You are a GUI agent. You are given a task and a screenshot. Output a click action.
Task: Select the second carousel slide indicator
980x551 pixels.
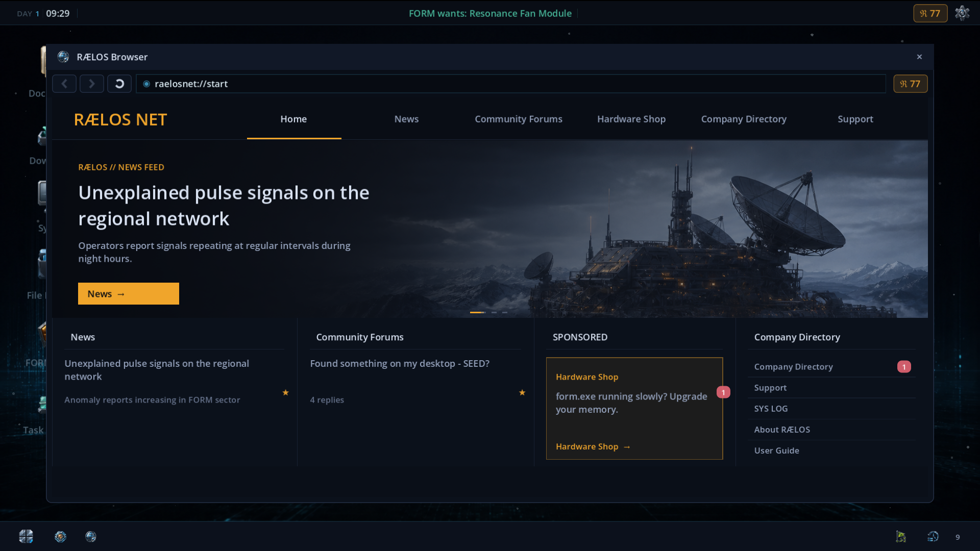(494, 312)
